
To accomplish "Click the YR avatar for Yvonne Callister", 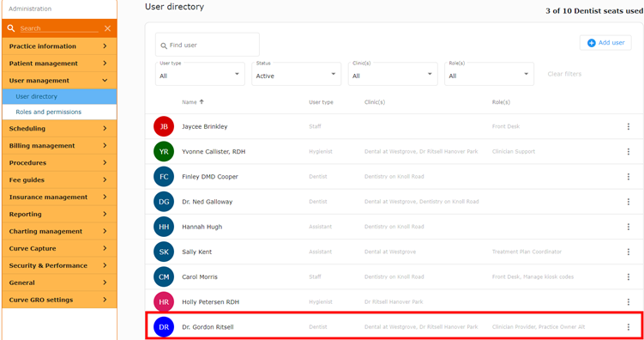I will (164, 152).
